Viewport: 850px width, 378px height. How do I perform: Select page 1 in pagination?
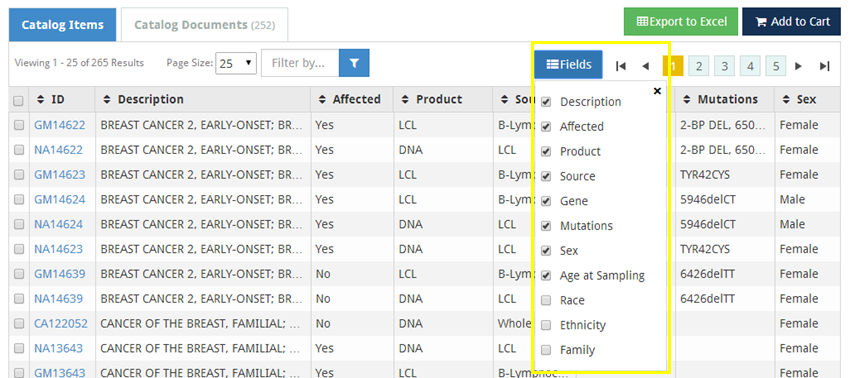point(673,66)
